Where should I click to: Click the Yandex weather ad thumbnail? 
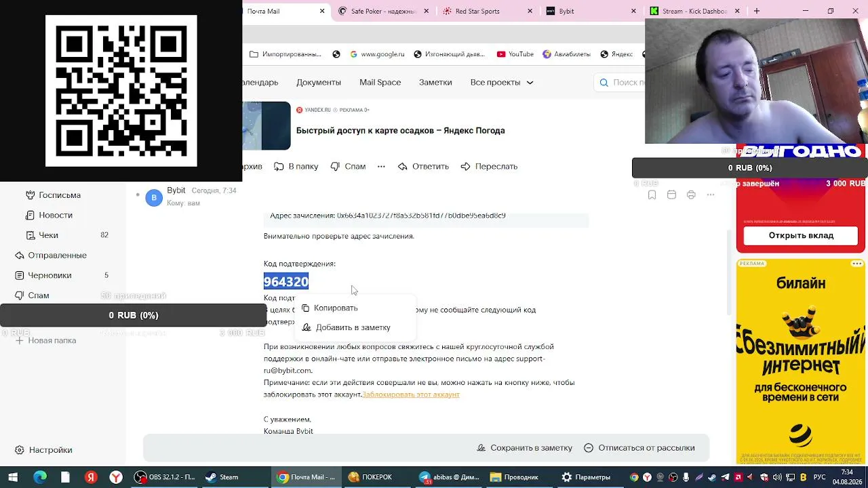(x=267, y=125)
